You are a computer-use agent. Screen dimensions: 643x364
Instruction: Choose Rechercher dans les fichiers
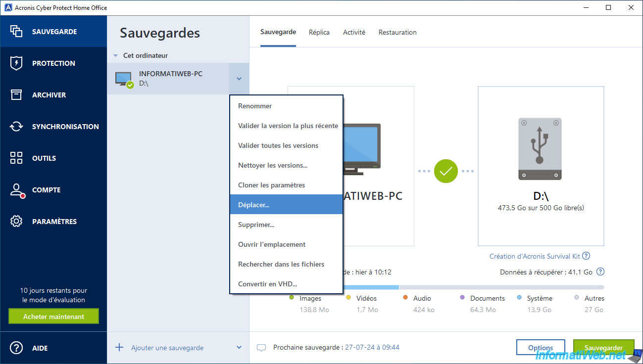(x=287, y=264)
